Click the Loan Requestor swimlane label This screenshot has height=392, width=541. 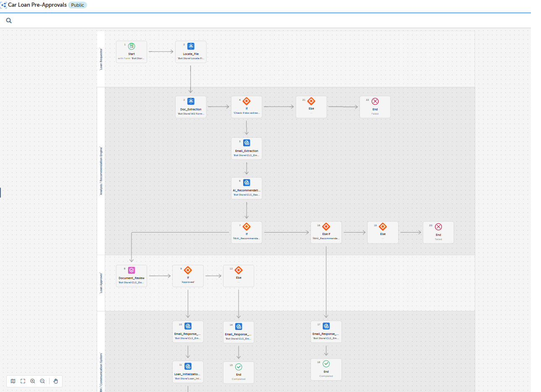point(101,59)
